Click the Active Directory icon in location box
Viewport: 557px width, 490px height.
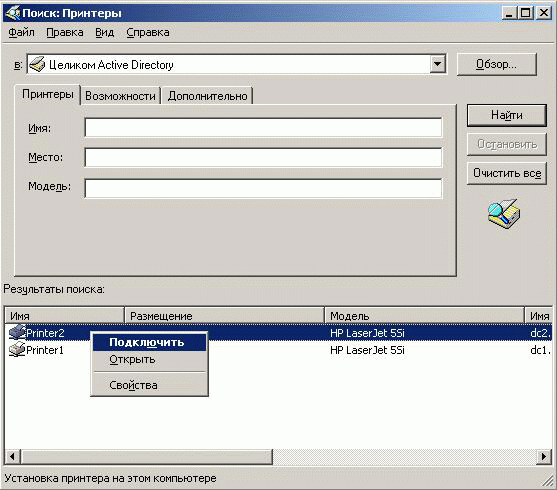click(37, 64)
